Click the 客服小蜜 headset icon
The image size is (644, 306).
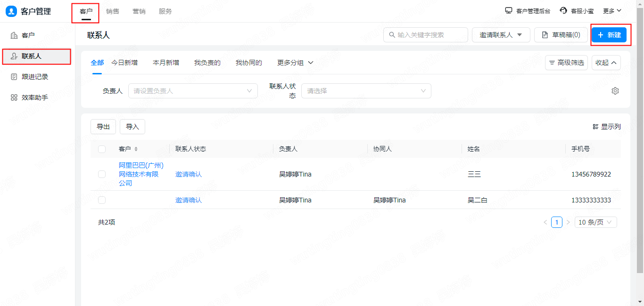pos(563,11)
